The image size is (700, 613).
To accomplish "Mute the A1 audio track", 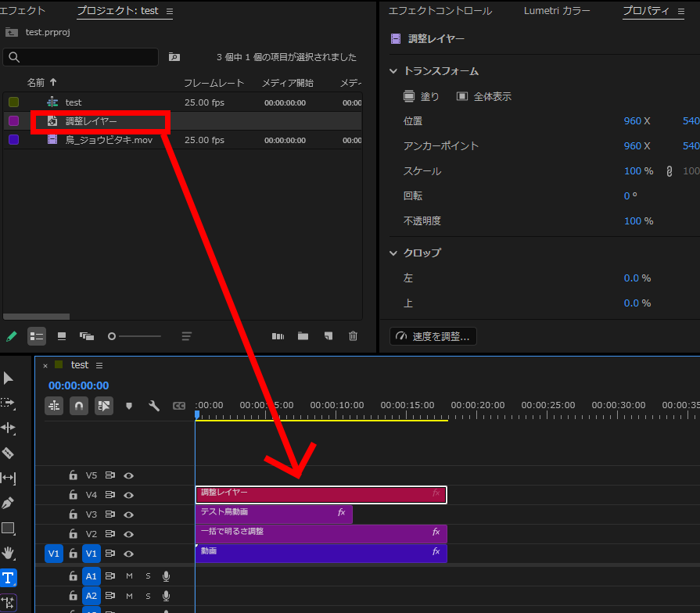I will [x=130, y=576].
